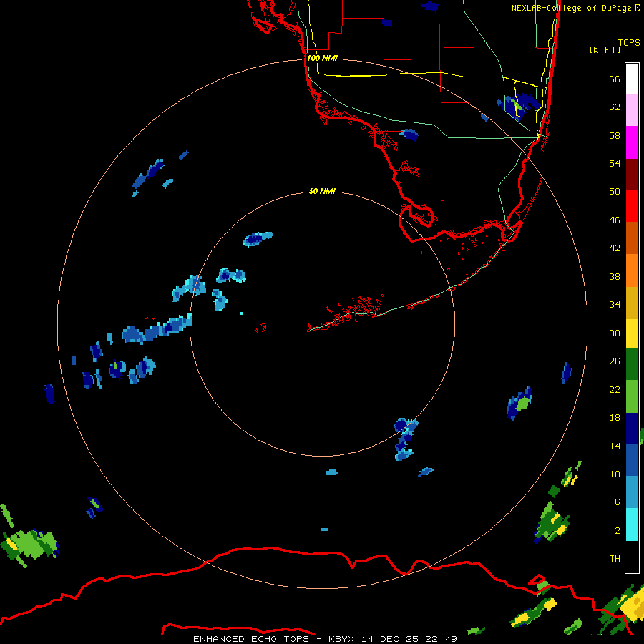This screenshot has height=644, width=644.
Task: Click the "100 NMI" range ring label
Action: 322,58
